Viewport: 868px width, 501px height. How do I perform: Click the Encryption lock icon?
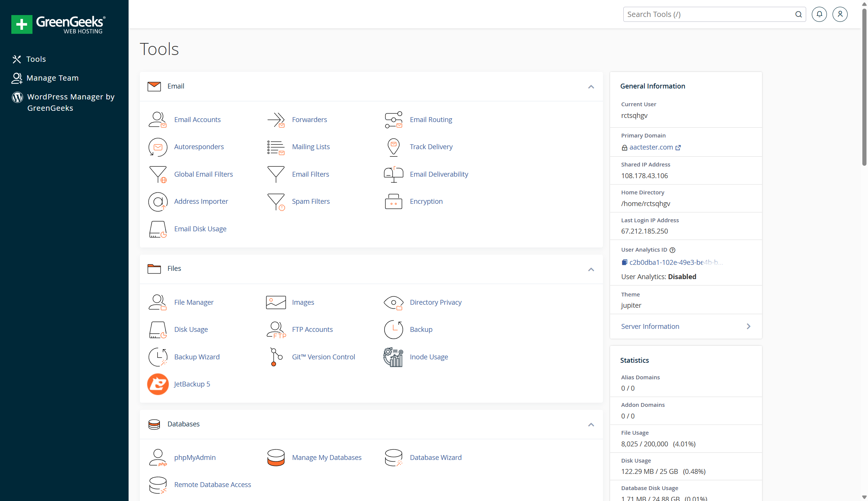[x=393, y=202]
